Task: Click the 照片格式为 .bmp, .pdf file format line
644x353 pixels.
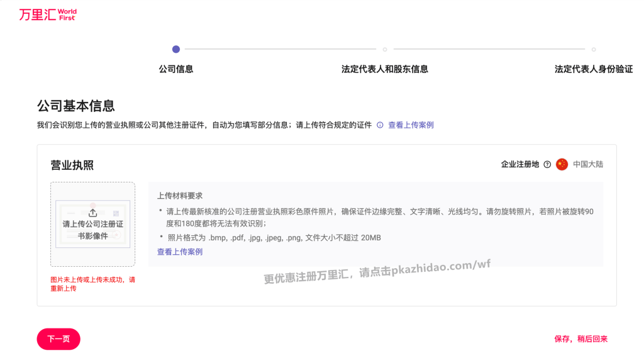Action: tap(274, 237)
